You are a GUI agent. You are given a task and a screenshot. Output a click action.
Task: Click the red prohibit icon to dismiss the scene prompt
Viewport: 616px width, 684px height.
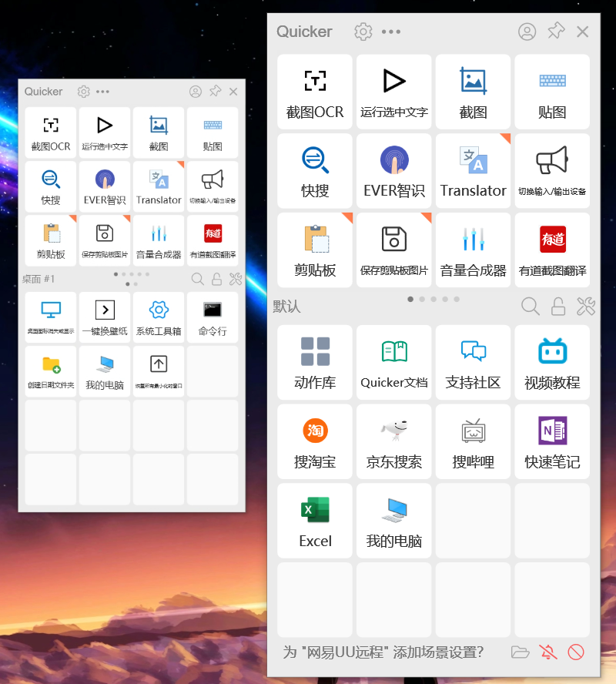pos(576,652)
